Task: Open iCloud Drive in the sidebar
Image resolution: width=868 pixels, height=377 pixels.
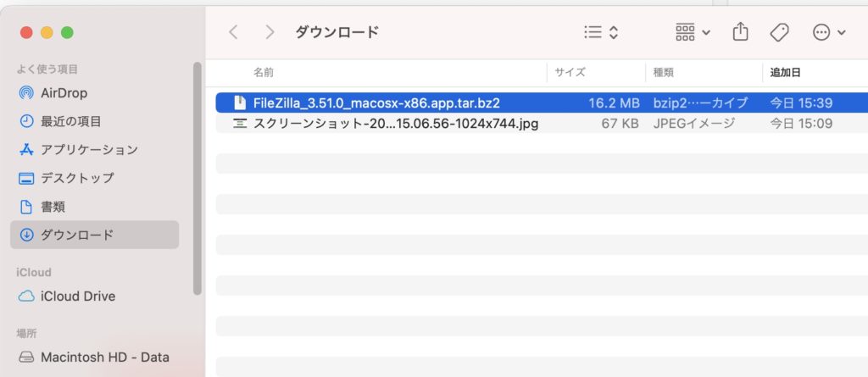Action: coord(95,297)
